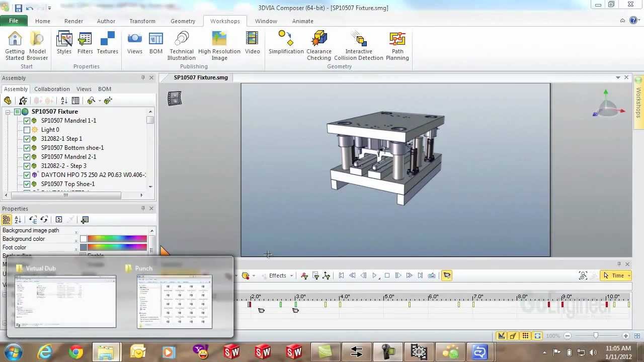Viewport: 644px width, 362px height.
Task: Collapse ribbon with the up arrow
Action: tap(623, 21)
